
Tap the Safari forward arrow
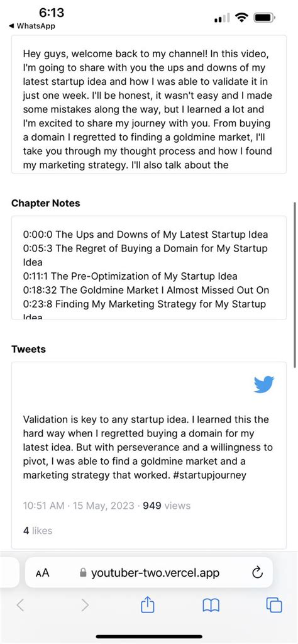[84, 605]
